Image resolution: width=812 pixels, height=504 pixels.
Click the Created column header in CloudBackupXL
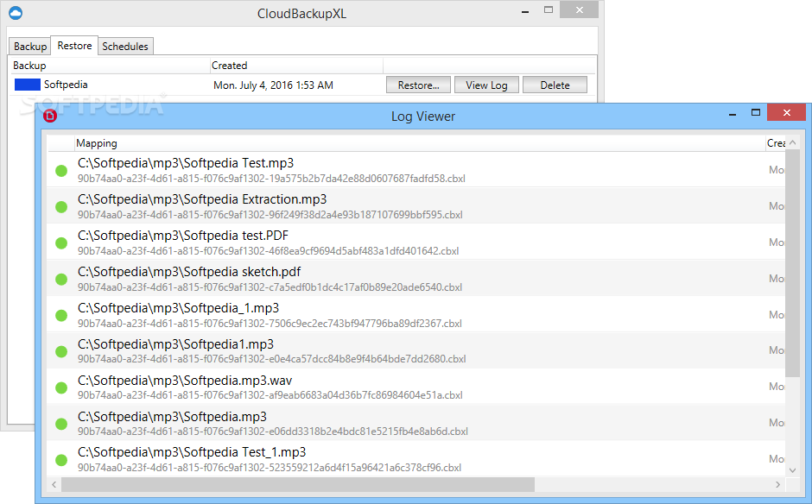click(x=296, y=66)
